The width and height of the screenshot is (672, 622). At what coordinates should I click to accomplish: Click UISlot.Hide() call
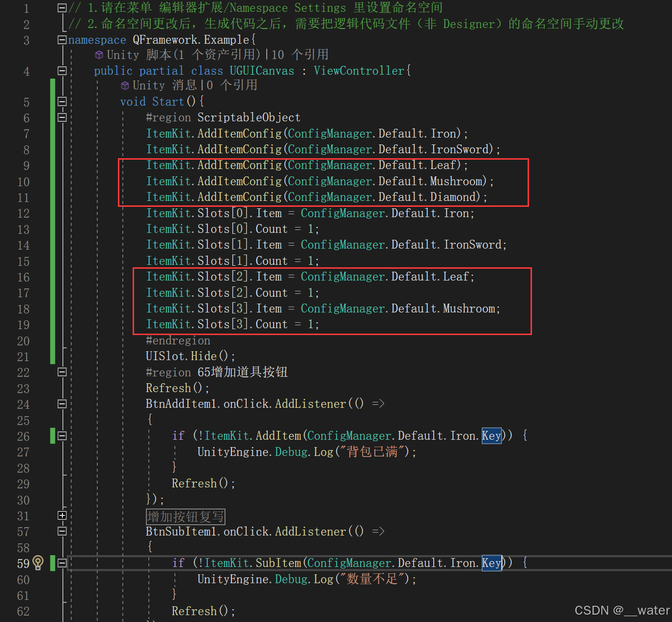coord(191,356)
